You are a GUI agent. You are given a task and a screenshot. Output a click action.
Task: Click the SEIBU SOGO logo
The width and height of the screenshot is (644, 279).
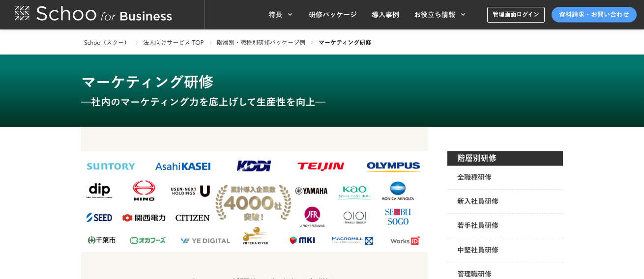click(398, 217)
